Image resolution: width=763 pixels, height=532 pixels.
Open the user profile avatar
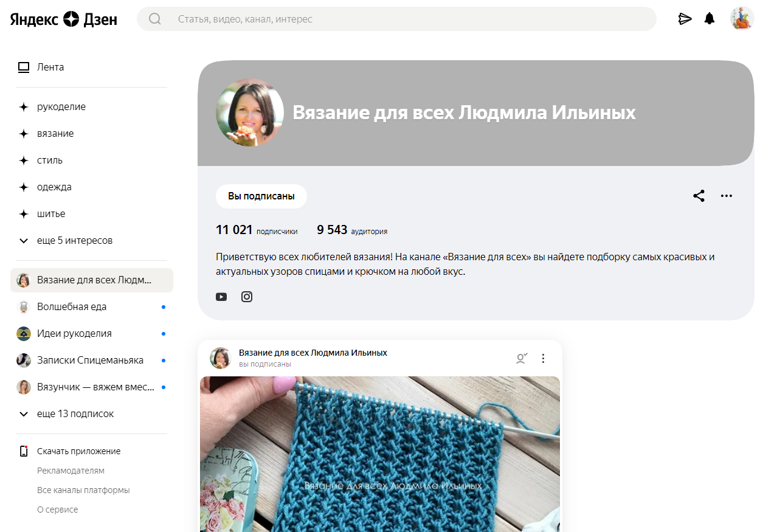(742, 19)
